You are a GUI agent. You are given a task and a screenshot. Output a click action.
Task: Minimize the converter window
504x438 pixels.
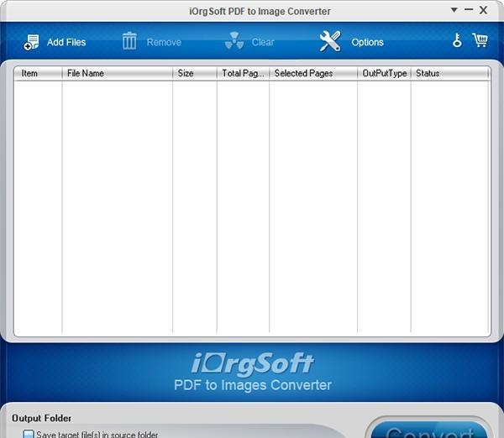coord(469,9)
